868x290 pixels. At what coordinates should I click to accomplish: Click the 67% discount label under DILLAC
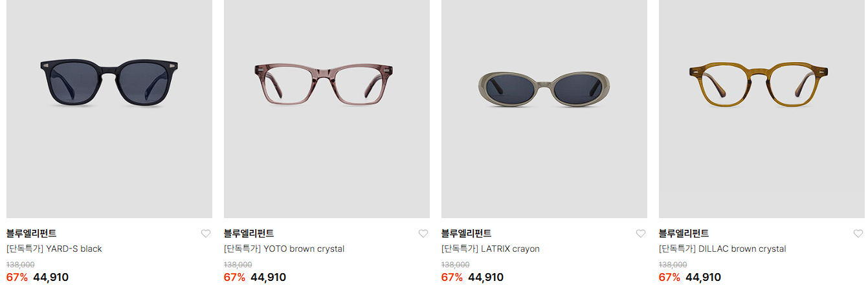pos(669,277)
